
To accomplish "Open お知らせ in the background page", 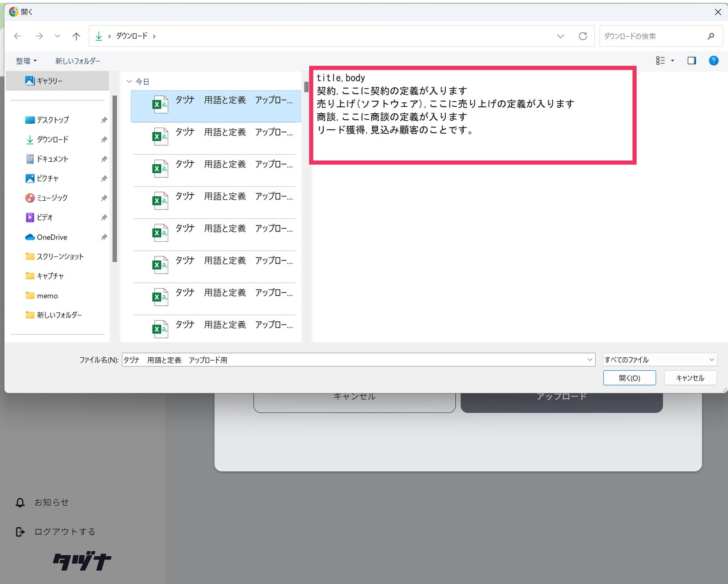I will click(x=51, y=502).
